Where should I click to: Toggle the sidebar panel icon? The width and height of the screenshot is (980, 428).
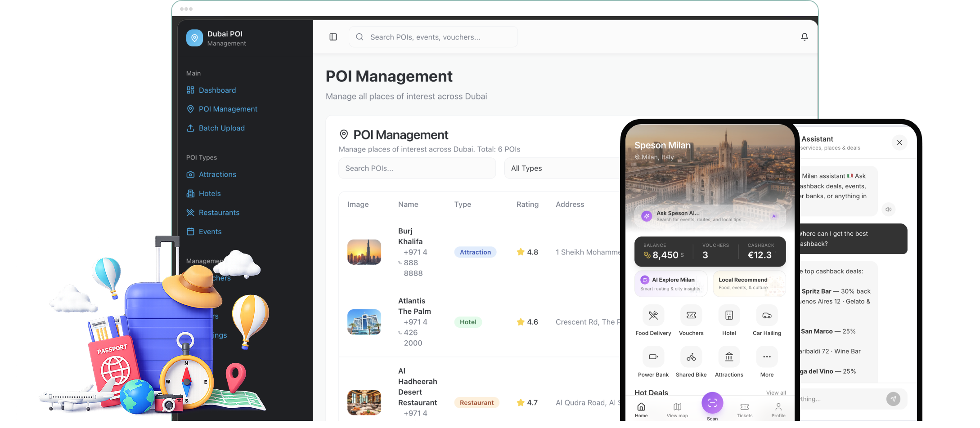(333, 37)
